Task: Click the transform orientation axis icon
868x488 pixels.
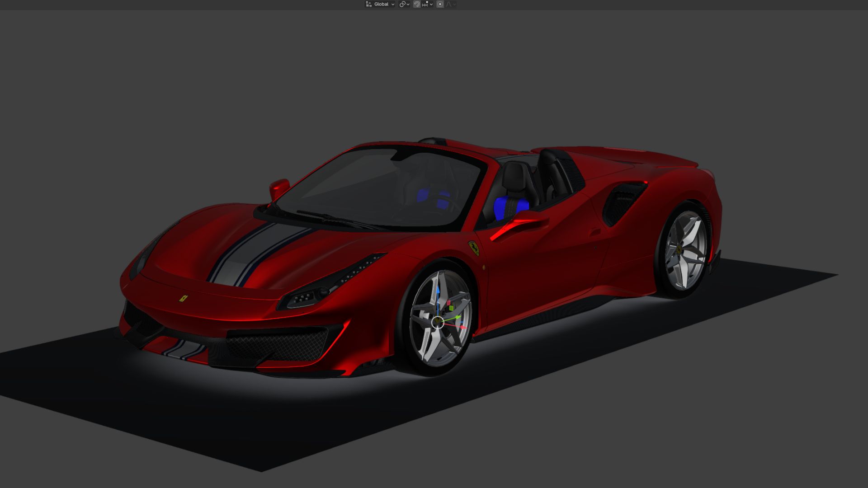Action: (x=368, y=4)
